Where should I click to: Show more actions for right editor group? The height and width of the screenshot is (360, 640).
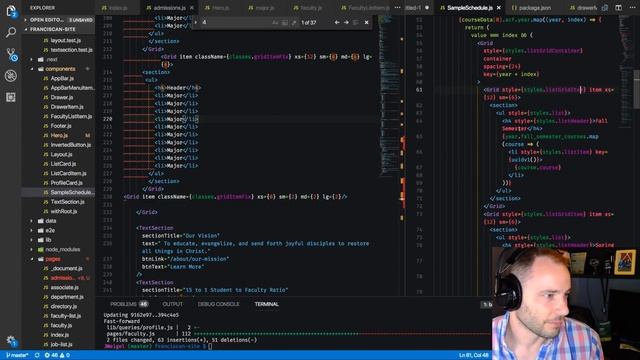coord(631,7)
